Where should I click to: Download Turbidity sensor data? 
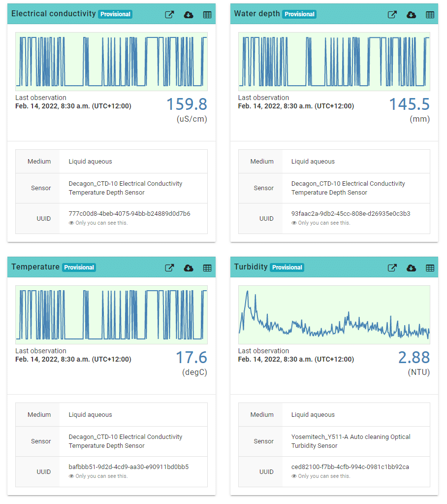click(411, 268)
